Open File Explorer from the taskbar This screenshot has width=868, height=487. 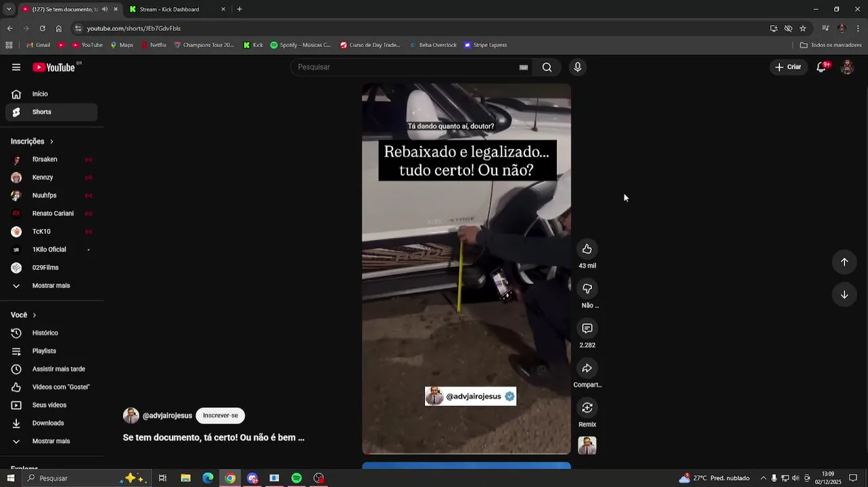(x=185, y=478)
